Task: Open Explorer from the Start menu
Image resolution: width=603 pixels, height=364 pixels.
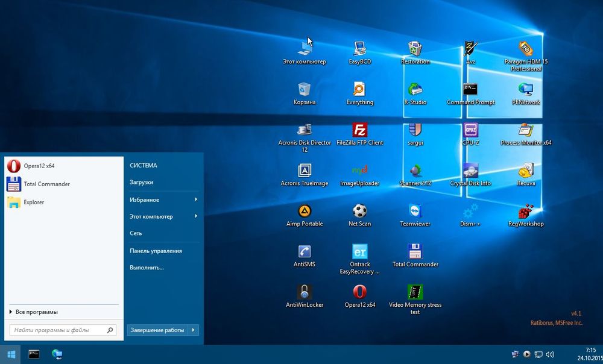Action: click(63, 202)
